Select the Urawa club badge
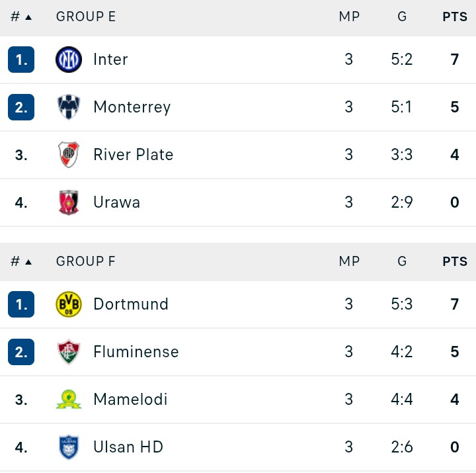 (69, 202)
